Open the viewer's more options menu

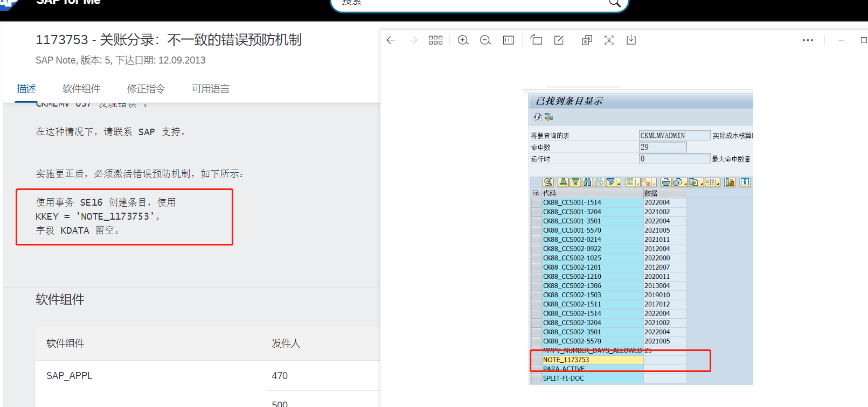[808, 40]
